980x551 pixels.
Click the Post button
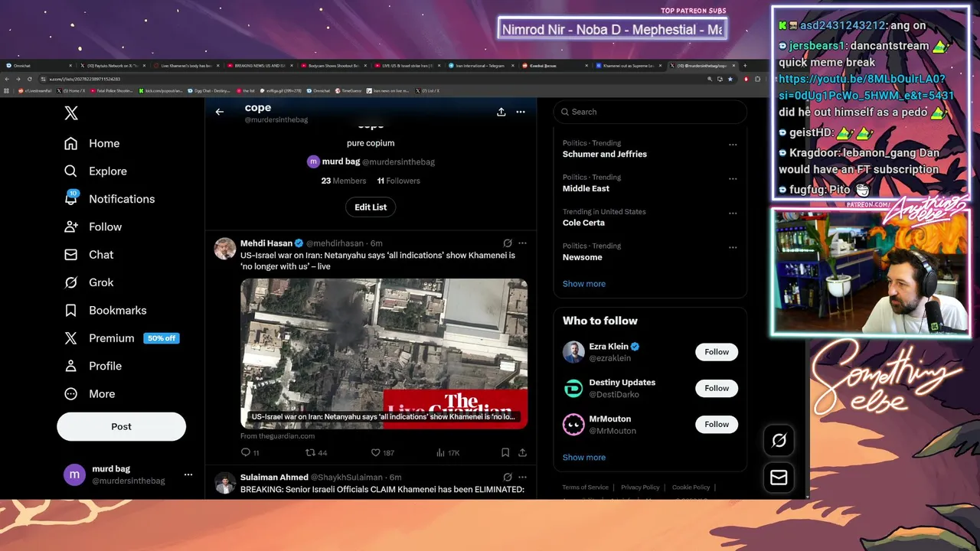(121, 426)
